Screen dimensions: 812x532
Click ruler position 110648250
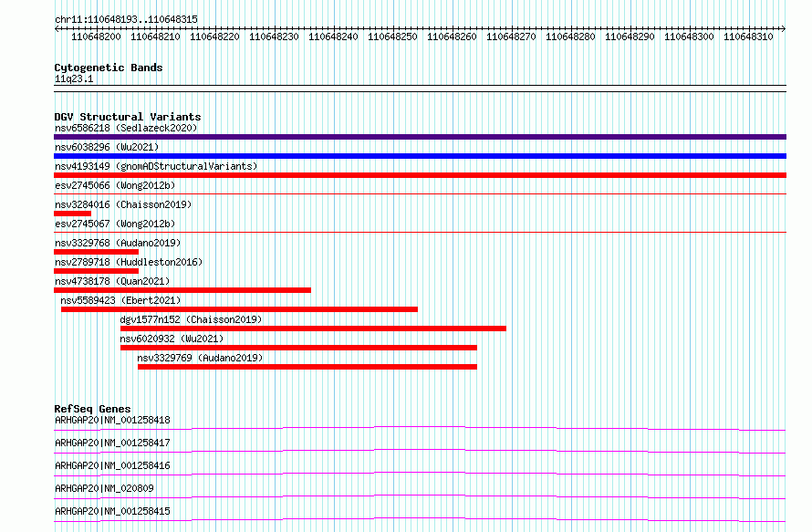392,37
